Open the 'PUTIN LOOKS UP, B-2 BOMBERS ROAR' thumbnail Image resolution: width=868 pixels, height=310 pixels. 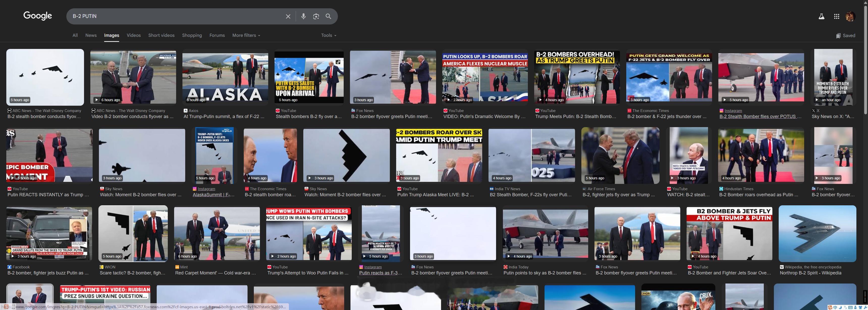pyautogui.click(x=485, y=77)
